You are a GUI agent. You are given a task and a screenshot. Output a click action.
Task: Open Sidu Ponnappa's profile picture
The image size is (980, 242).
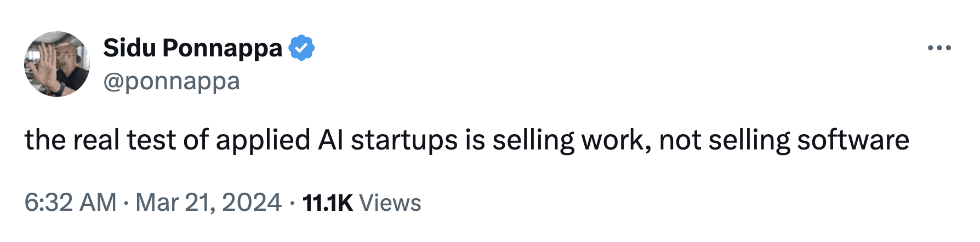pos(57,64)
